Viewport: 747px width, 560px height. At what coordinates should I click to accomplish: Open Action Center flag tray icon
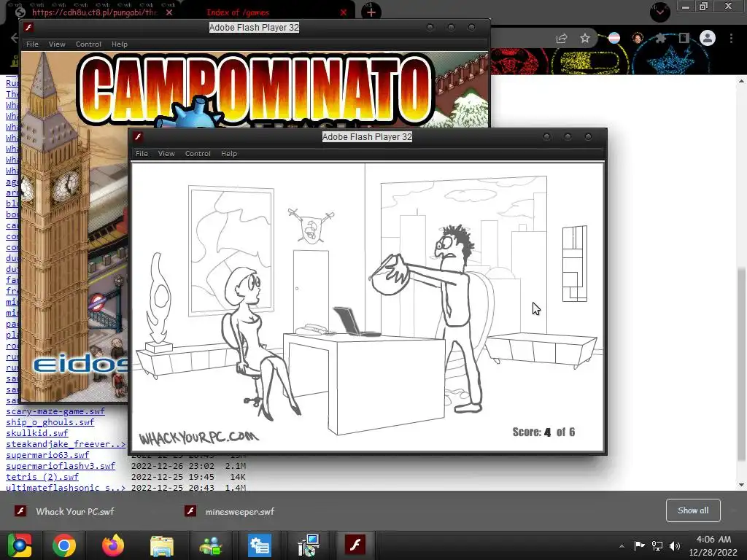coord(639,545)
